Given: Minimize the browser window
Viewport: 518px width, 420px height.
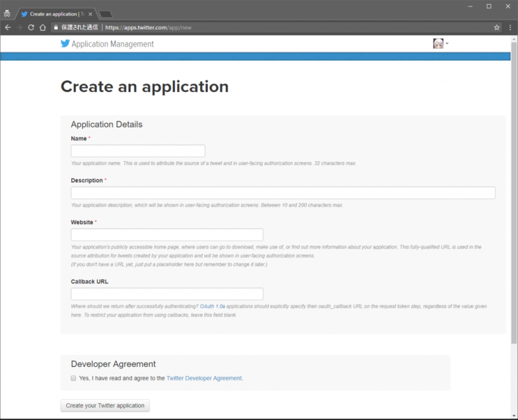Looking at the screenshot, I should tap(470, 6).
